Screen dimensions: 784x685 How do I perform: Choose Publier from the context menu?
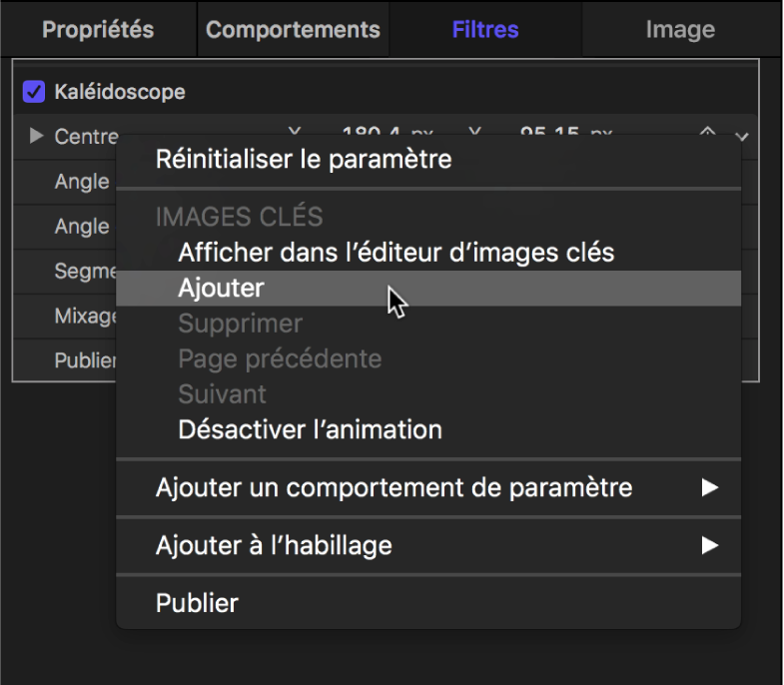(x=197, y=603)
